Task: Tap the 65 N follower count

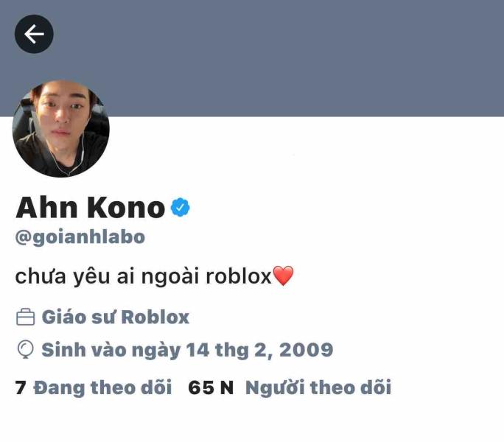Action: click(x=211, y=387)
